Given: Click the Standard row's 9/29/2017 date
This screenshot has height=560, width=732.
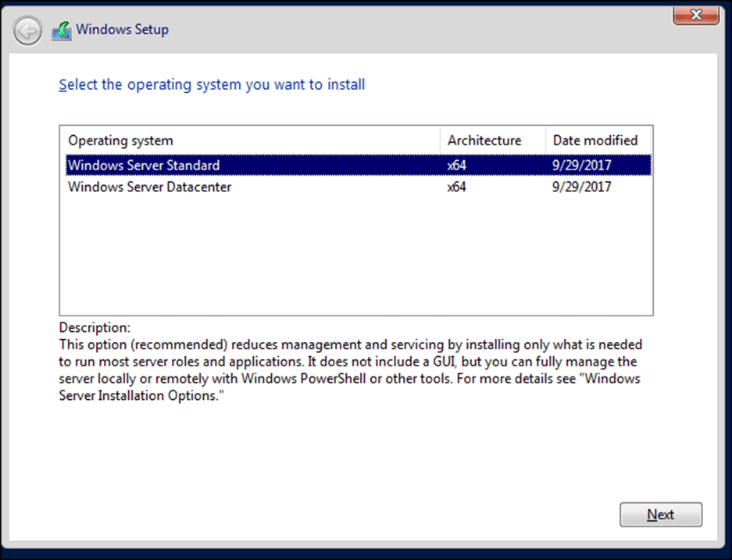Looking at the screenshot, I should [x=582, y=166].
